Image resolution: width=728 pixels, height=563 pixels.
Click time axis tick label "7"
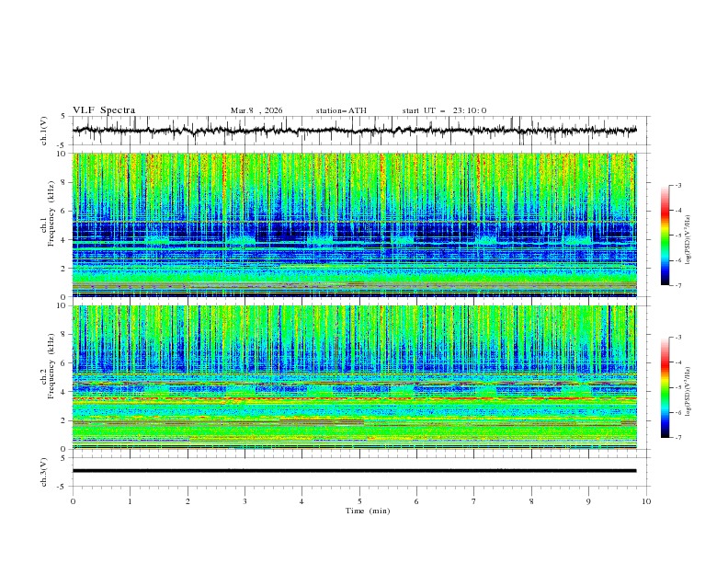click(474, 501)
